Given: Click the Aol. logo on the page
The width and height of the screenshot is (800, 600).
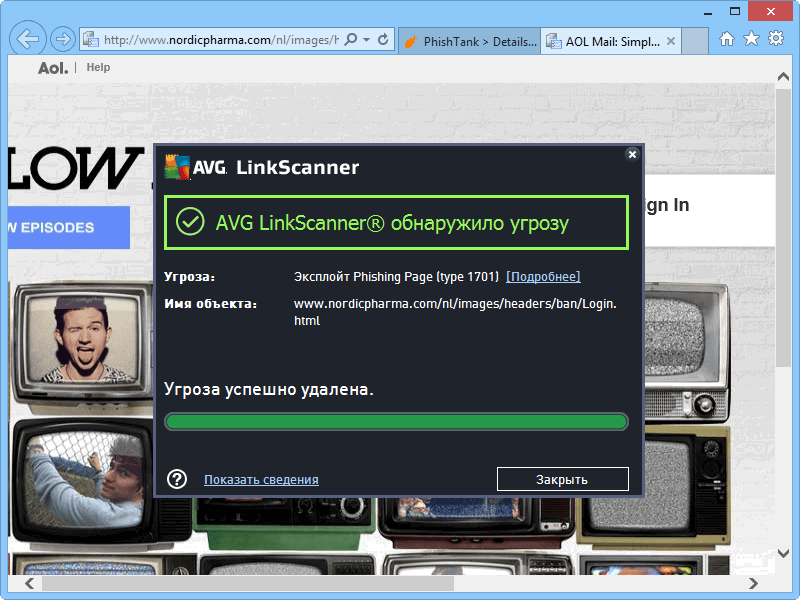Looking at the screenshot, I should pyautogui.click(x=53, y=68).
